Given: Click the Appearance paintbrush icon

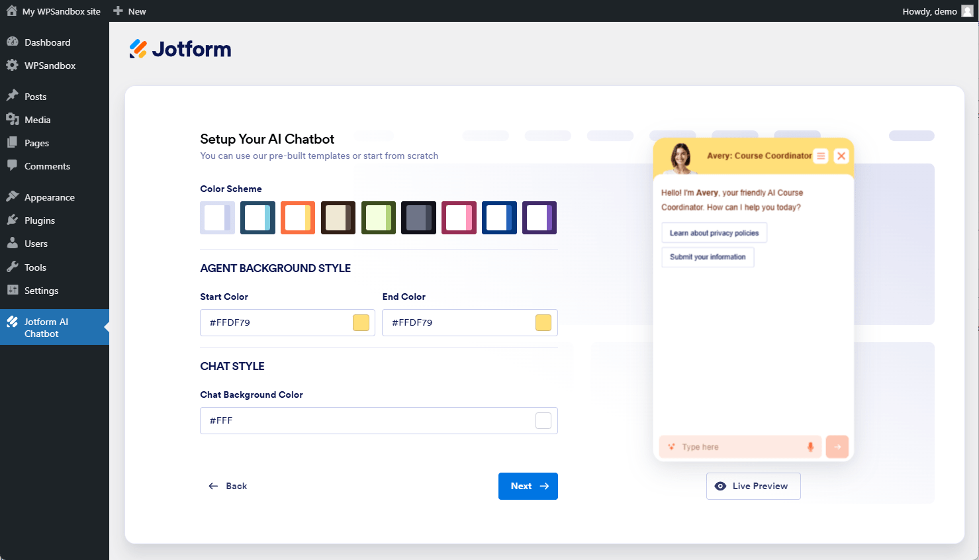Looking at the screenshot, I should [13, 197].
